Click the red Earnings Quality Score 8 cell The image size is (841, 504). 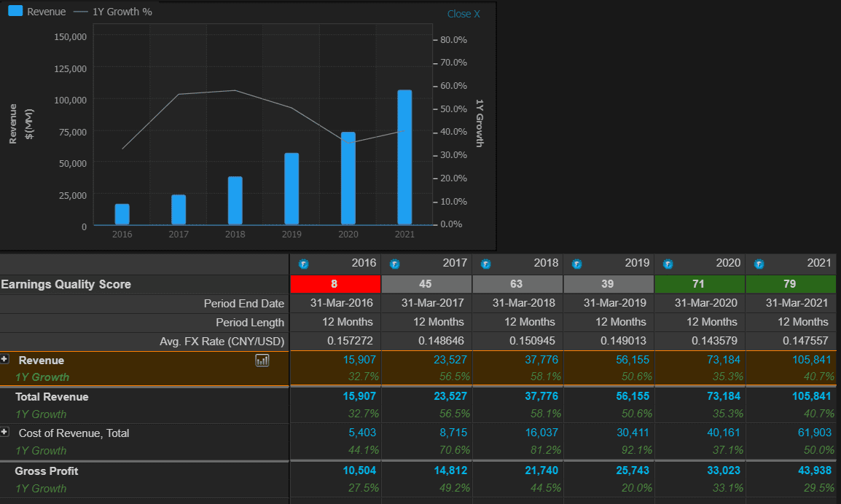(x=335, y=284)
